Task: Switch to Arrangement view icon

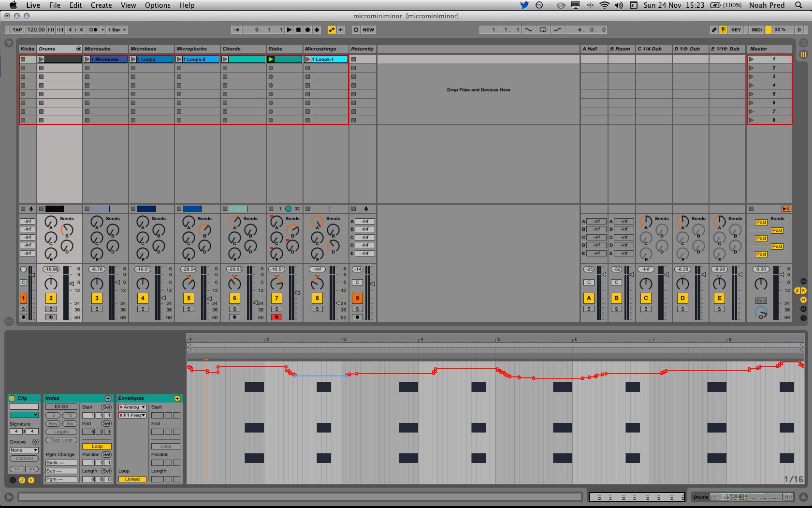Action: click(x=803, y=43)
